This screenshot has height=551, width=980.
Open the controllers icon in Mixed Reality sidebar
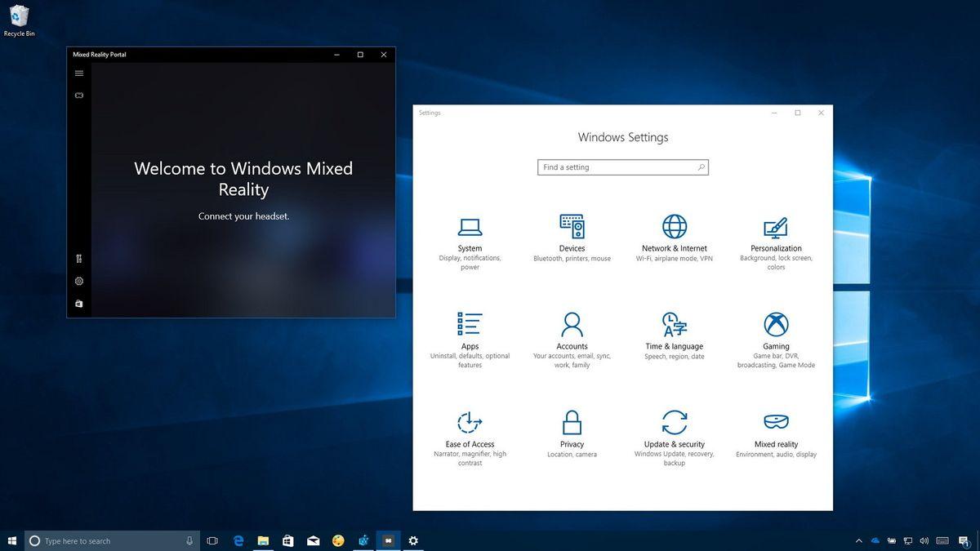[x=78, y=258]
